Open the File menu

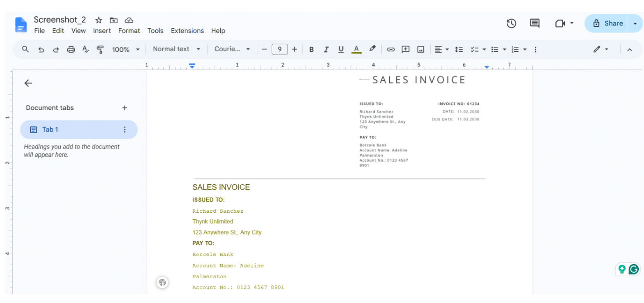pos(39,31)
